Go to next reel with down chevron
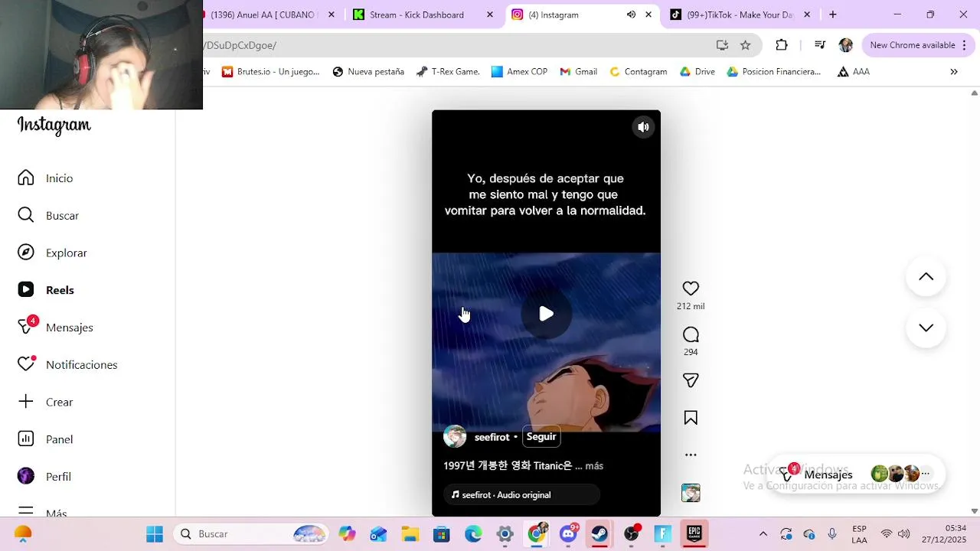Screen dimensions: 980x551 coord(926,328)
